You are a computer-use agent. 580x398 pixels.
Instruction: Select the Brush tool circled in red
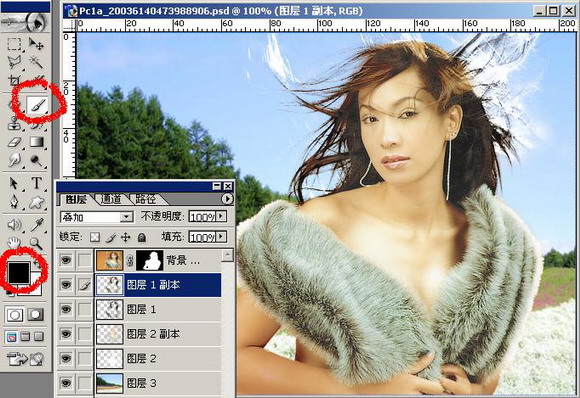(37, 106)
